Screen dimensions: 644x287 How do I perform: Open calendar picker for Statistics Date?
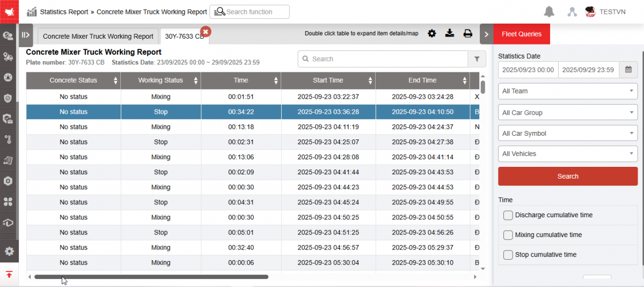click(628, 70)
